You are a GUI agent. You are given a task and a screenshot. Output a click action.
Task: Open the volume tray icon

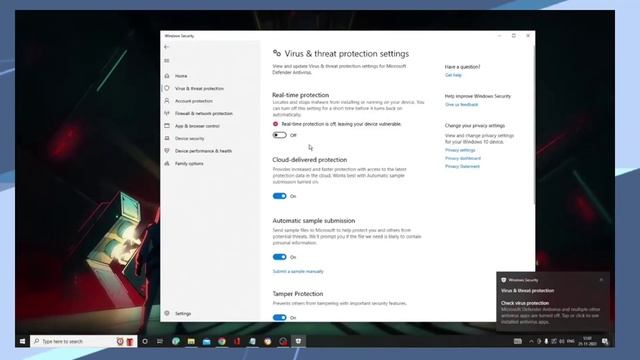tap(562, 341)
